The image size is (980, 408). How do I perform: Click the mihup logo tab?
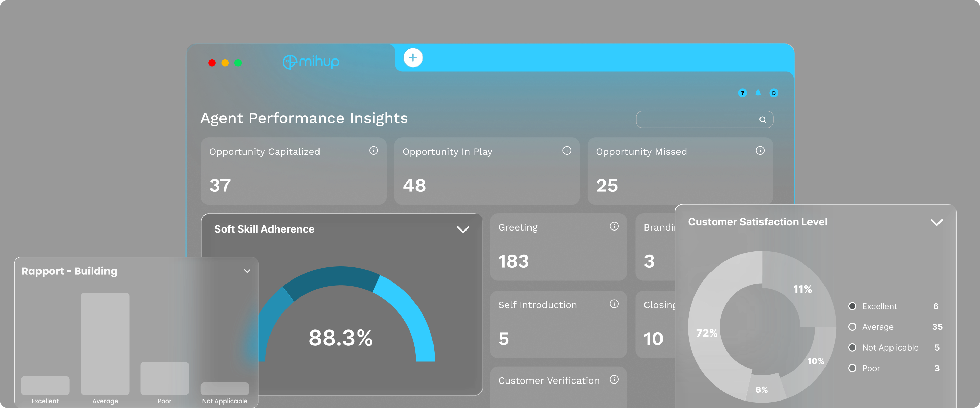311,62
